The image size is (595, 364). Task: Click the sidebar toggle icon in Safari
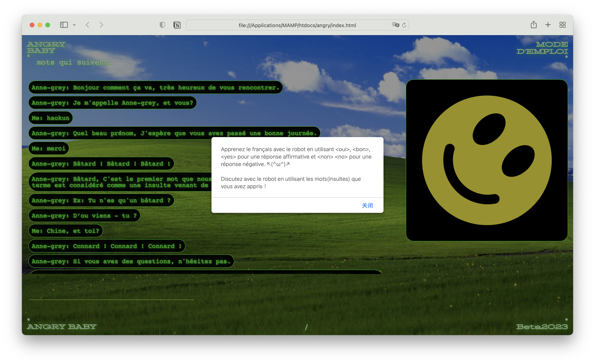pyautogui.click(x=64, y=25)
